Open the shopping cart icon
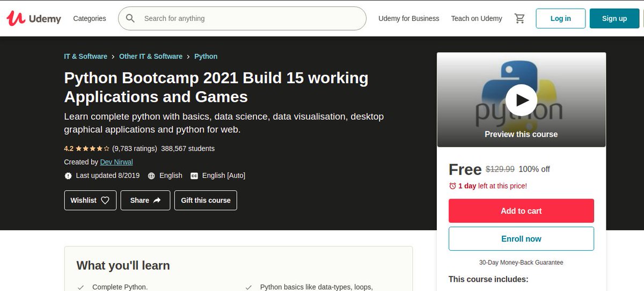The image size is (644, 291). (x=519, y=18)
